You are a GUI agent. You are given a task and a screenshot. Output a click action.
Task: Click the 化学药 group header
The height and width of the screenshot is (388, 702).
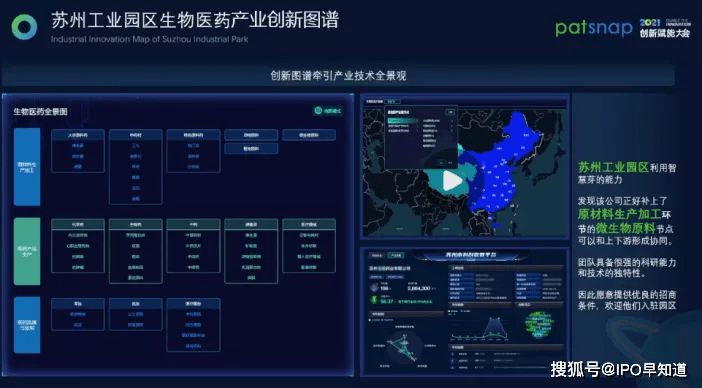click(x=78, y=224)
